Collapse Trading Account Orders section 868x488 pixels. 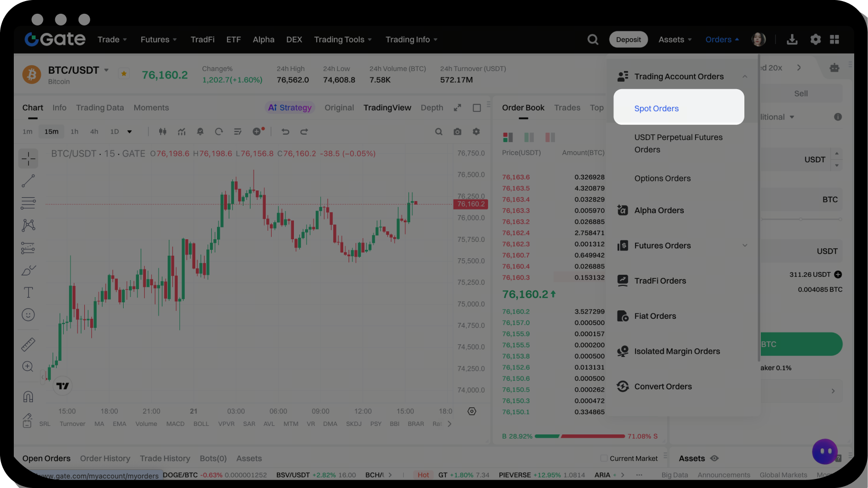(744, 77)
